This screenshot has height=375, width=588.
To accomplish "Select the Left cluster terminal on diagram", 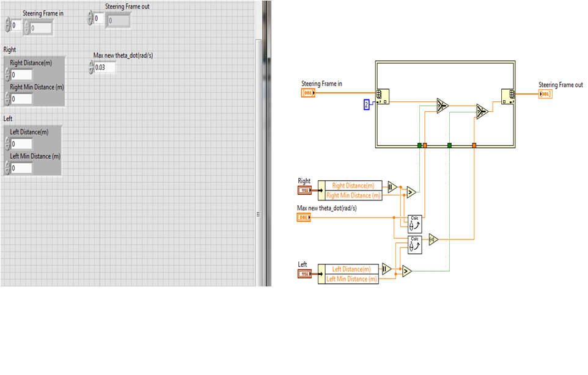I will click(x=304, y=274).
